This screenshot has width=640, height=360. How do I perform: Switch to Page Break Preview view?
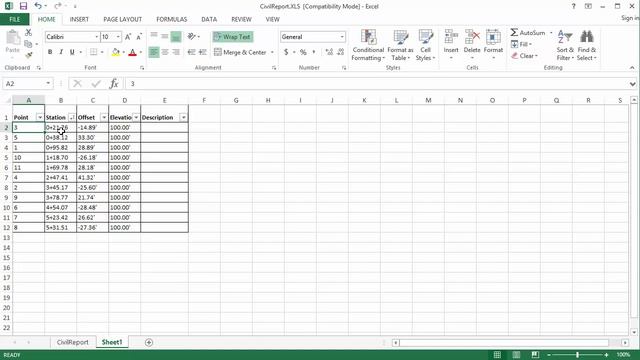point(535,355)
